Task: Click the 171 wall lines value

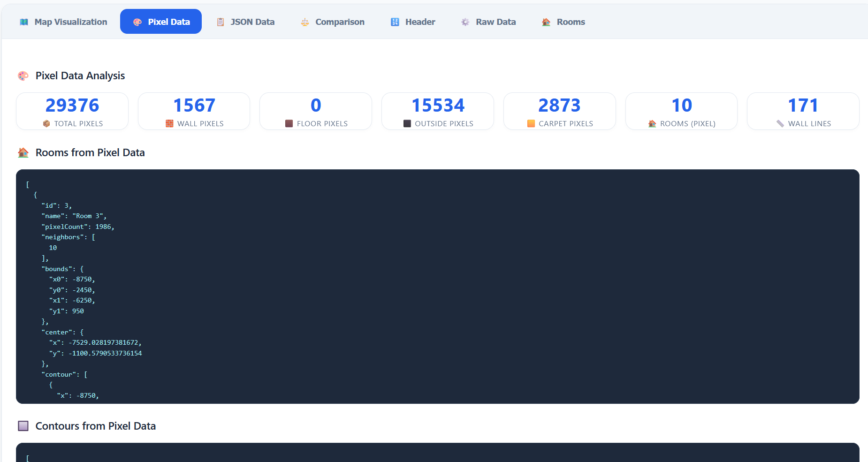Action: (x=803, y=106)
